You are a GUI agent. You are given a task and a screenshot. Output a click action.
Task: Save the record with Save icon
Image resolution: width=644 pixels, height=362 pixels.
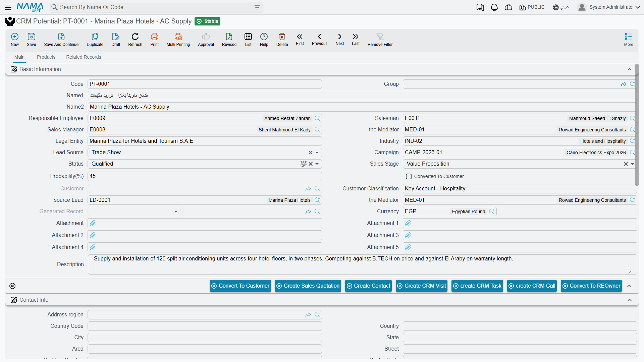(32, 40)
